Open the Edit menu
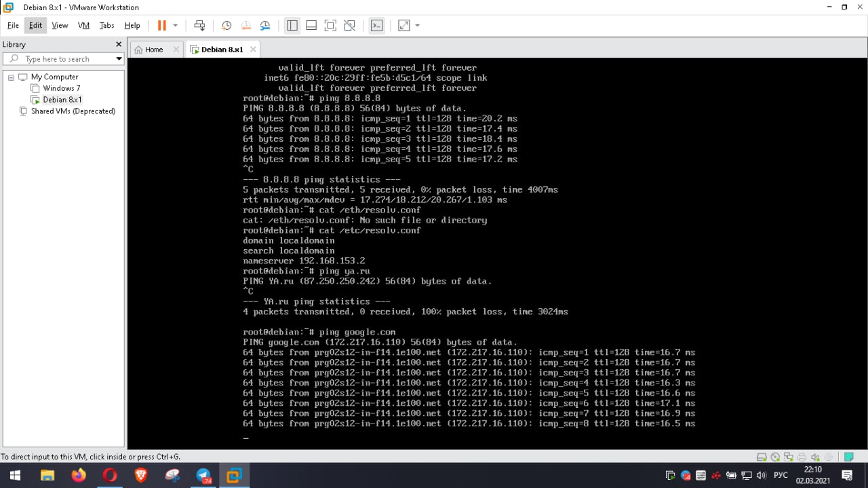Viewport: 868px width, 488px height. pyautogui.click(x=35, y=25)
